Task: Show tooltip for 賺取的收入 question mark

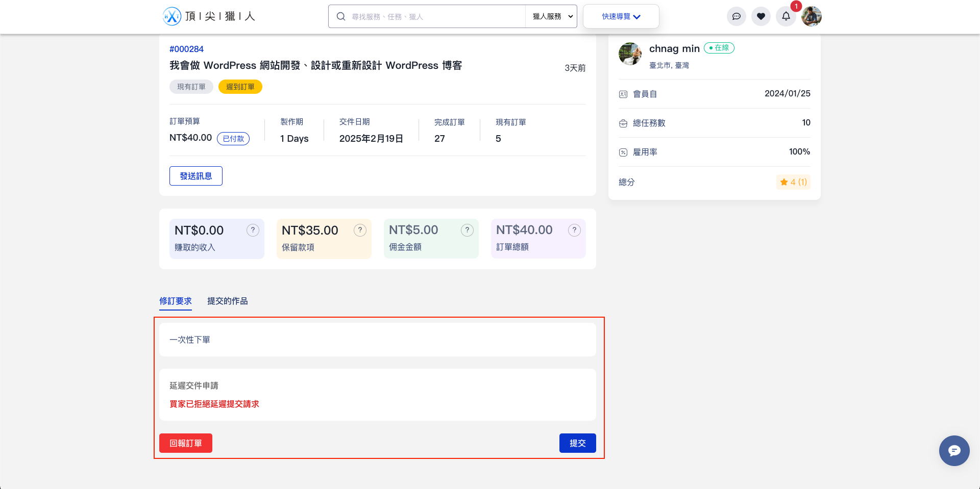Action: click(x=253, y=230)
